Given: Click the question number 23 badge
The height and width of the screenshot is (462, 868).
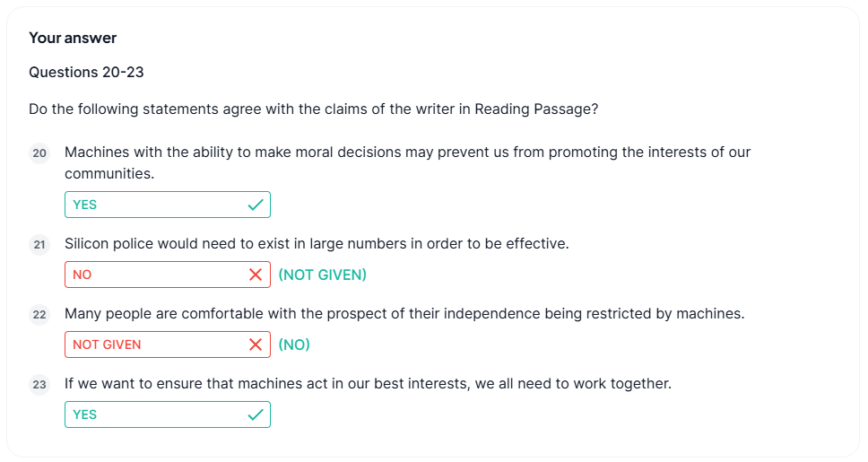Looking at the screenshot, I should 39,385.
